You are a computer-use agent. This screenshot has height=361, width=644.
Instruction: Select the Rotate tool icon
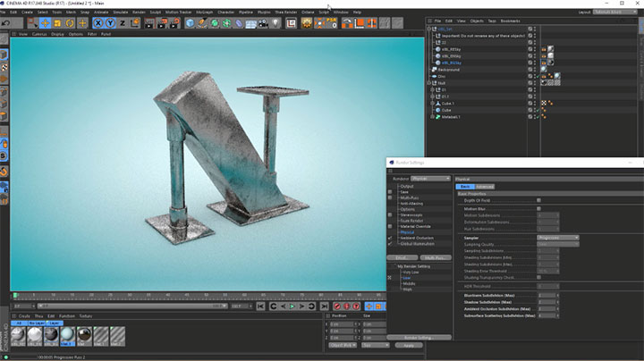click(70, 23)
